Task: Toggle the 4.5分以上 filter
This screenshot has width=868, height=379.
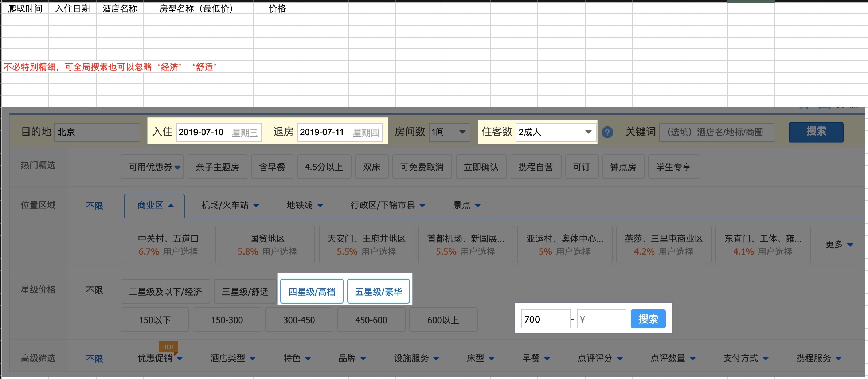Action: pyautogui.click(x=324, y=167)
